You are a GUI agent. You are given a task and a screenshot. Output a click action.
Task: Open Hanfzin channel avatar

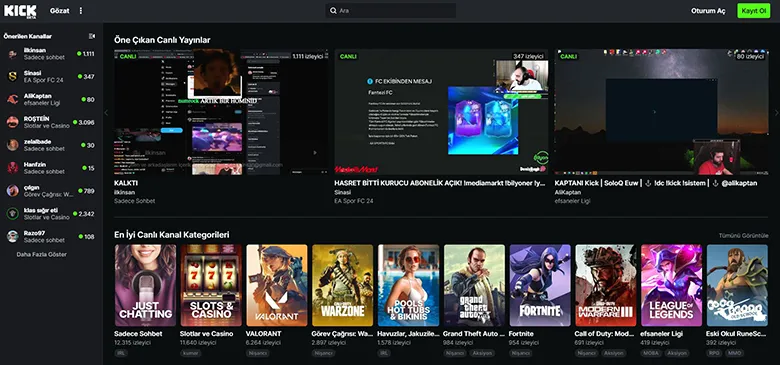12,168
